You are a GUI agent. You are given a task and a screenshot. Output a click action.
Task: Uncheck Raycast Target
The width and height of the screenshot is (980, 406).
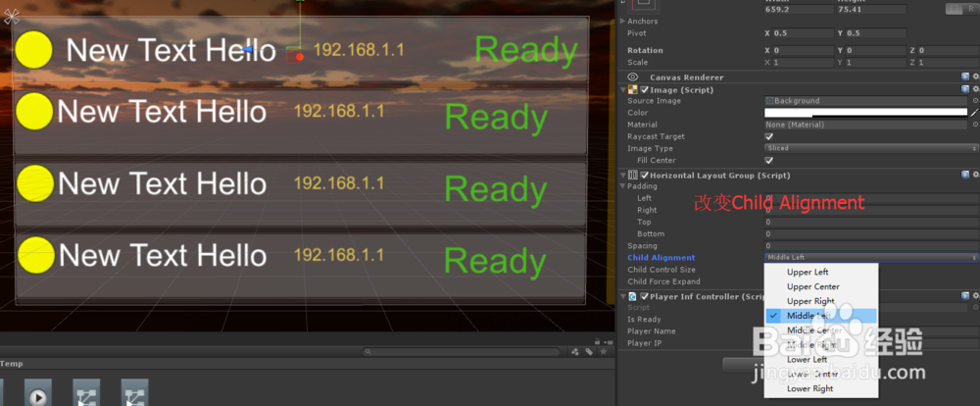click(768, 136)
